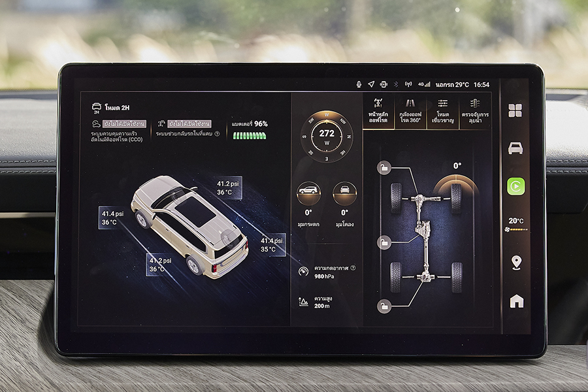Launch the green CarPlay icon
The width and height of the screenshot is (588, 392).
(x=515, y=186)
